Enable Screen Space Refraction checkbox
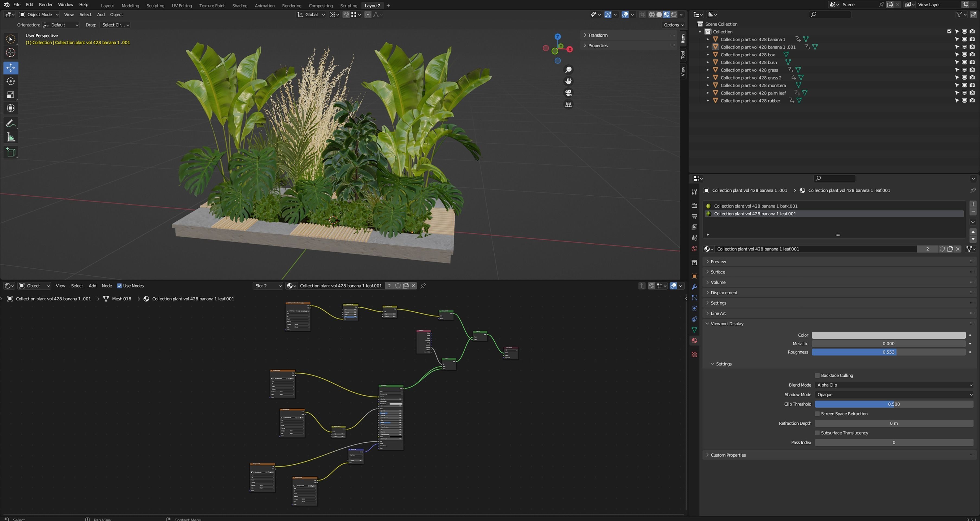Screen dimensions: 980x521 coord(817,414)
